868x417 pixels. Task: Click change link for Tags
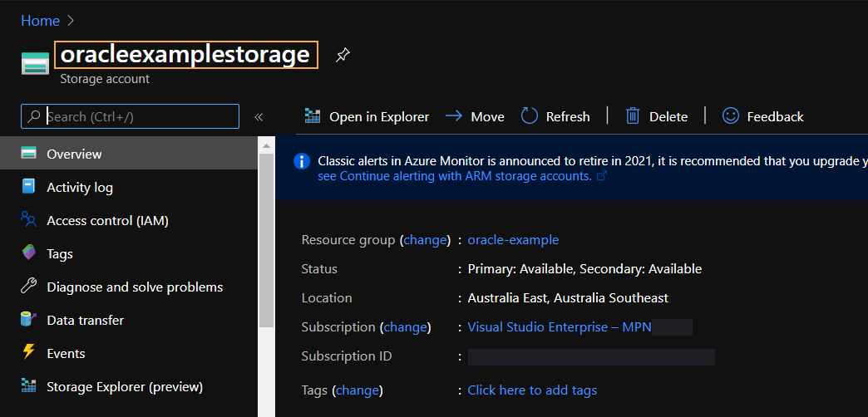358,390
